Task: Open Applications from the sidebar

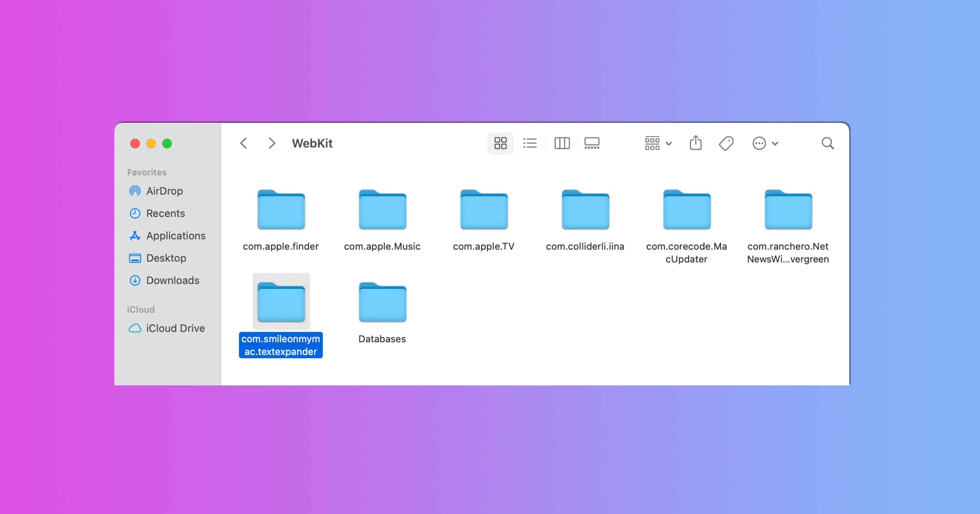Action: pyautogui.click(x=176, y=236)
